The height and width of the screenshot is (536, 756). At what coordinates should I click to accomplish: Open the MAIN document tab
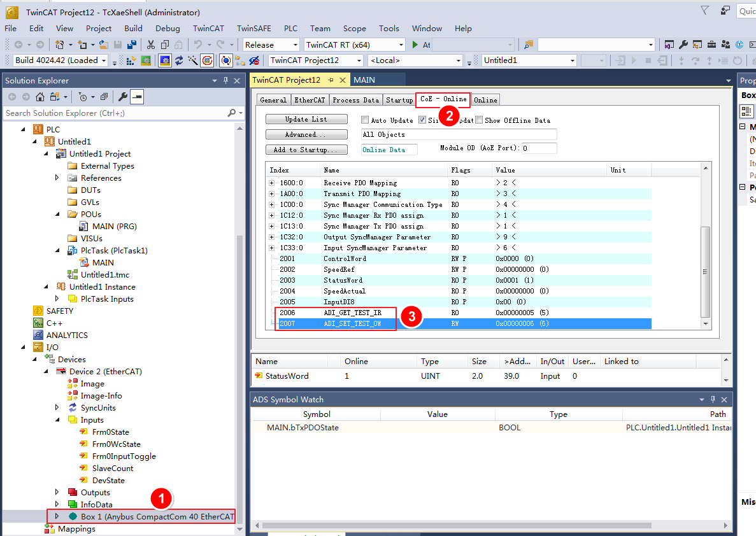[364, 80]
